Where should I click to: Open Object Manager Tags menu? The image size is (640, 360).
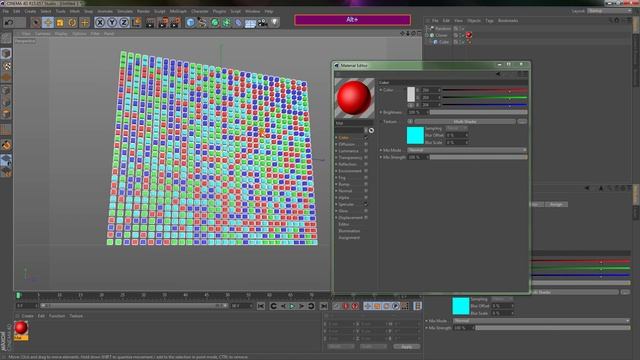point(489,20)
